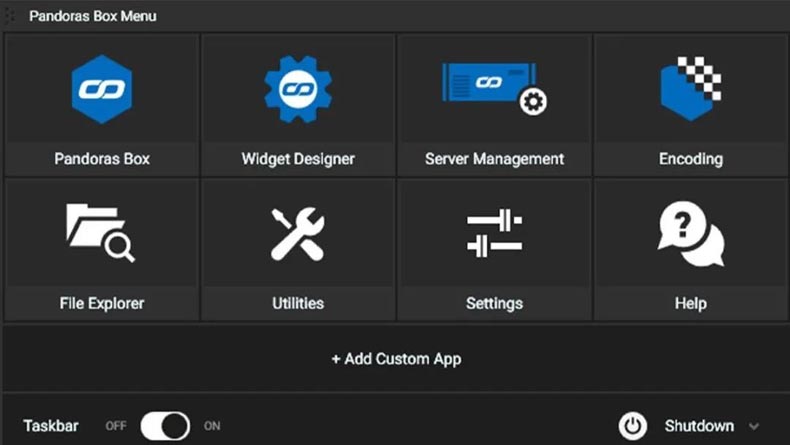This screenshot has height=445, width=790.
Task: Click the Shutdown power icon
Action: click(x=633, y=426)
